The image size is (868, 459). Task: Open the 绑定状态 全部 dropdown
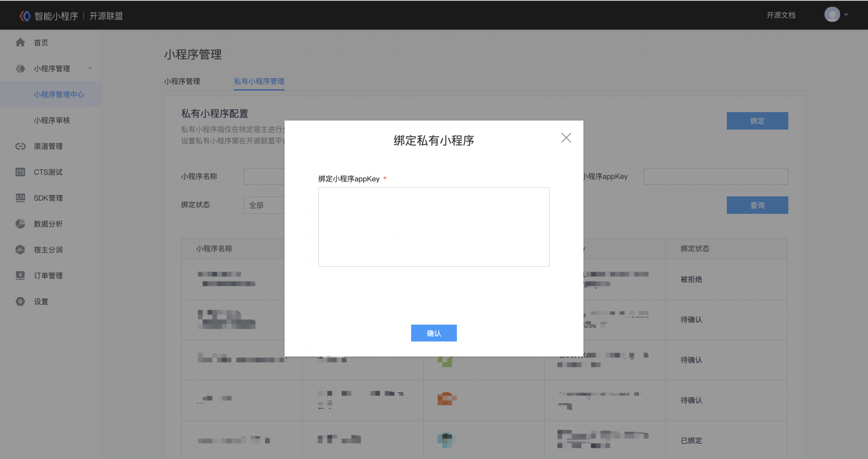264,205
